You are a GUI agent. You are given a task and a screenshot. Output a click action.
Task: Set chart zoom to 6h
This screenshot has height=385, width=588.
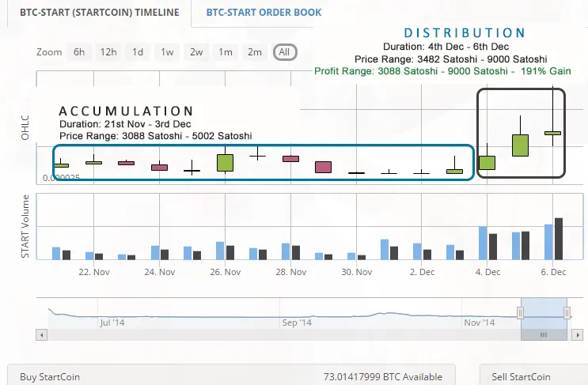coord(79,52)
